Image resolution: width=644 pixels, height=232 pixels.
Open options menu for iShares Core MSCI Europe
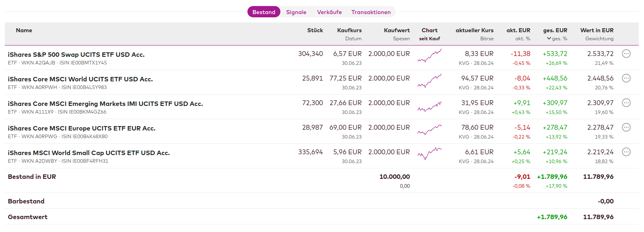626,127
